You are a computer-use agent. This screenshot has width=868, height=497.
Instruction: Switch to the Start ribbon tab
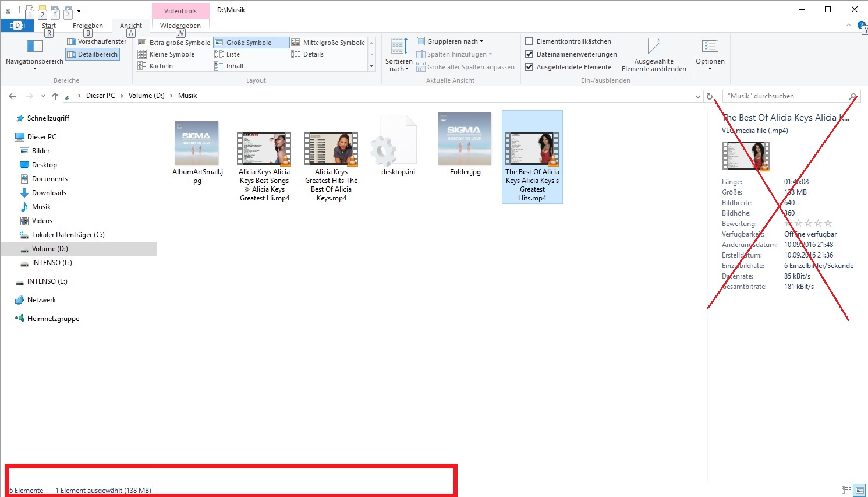(48, 26)
